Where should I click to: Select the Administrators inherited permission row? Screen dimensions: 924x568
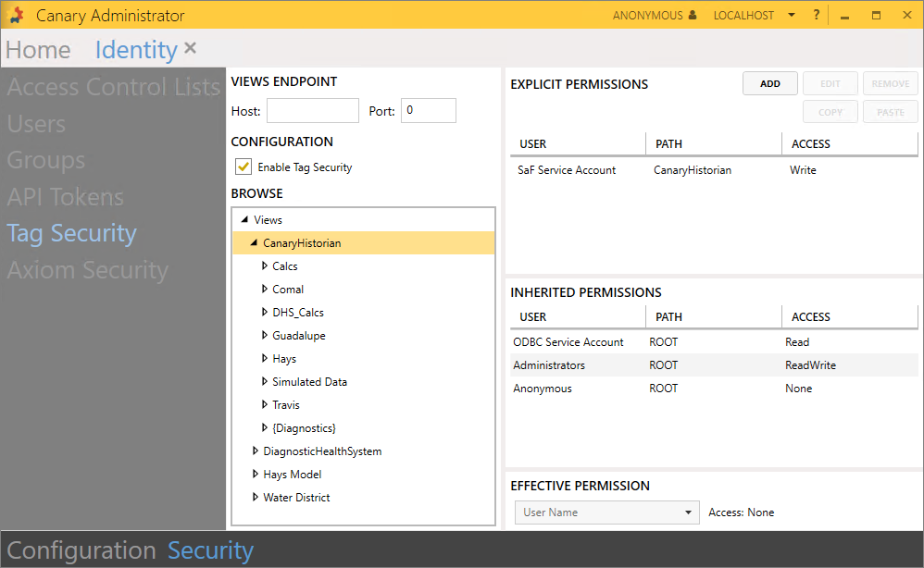click(x=714, y=364)
